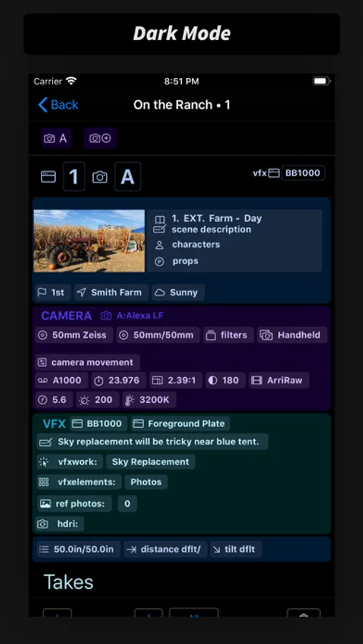
Task: Tap the props circled P icon
Action: (x=159, y=262)
